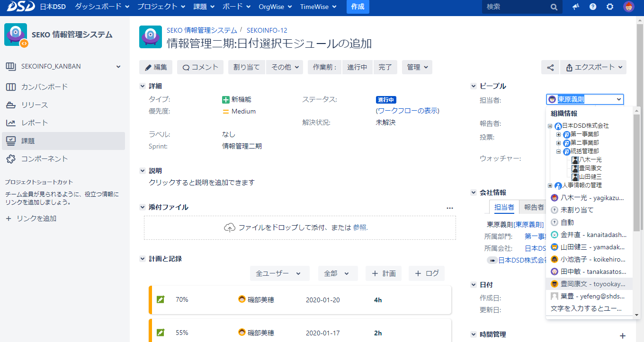Click the コメント button
The image size is (644, 342).
tap(200, 67)
